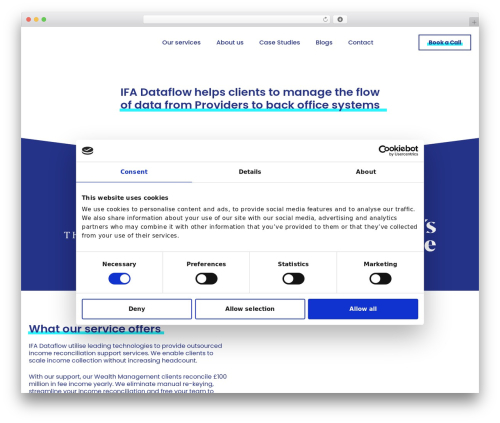The height and width of the screenshot is (423, 500).
Task: Click Allow selection button
Action: coord(250,309)
